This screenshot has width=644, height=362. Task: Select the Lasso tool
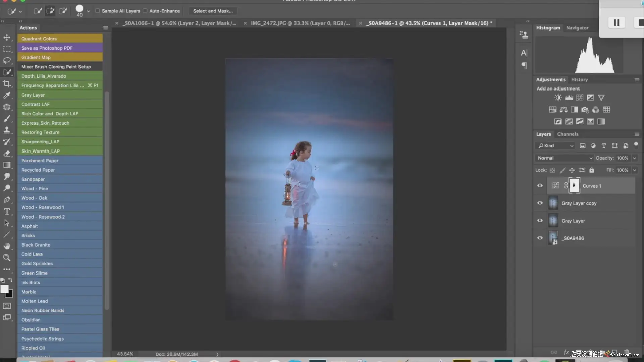click(x=7, y=60)
